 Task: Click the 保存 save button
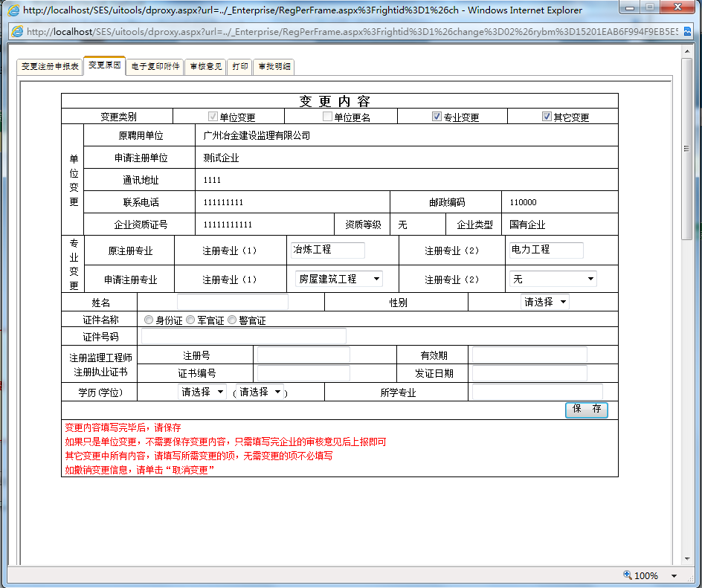(x=586, y=410)
